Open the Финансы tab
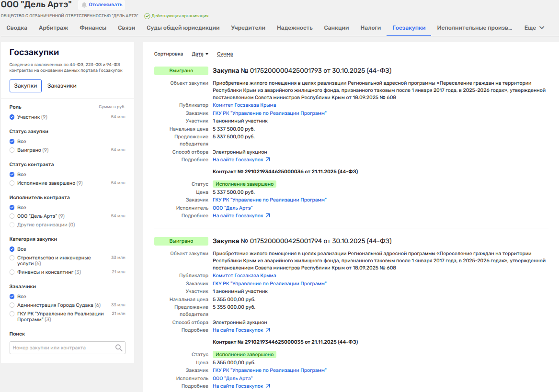 point(93,28)
